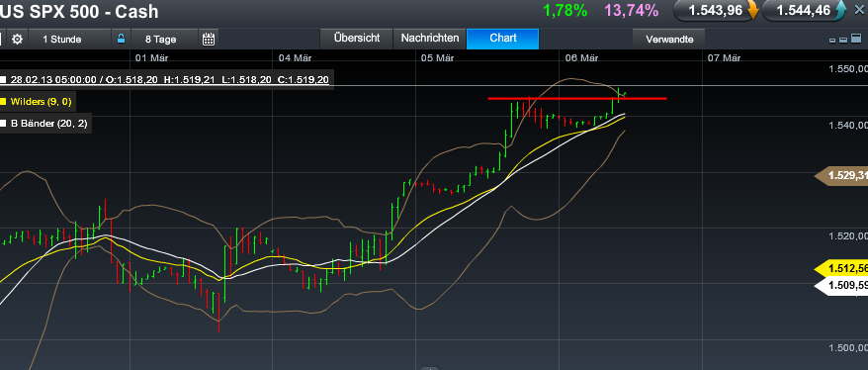
Task: Click the green 1,78% change value
Action: coord(565,11)
